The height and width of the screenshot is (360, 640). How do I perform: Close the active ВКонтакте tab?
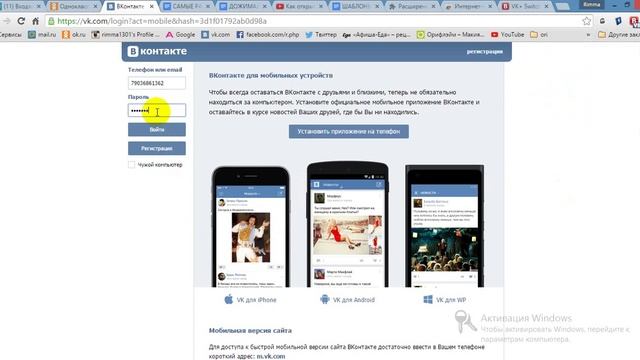[151, 7]
